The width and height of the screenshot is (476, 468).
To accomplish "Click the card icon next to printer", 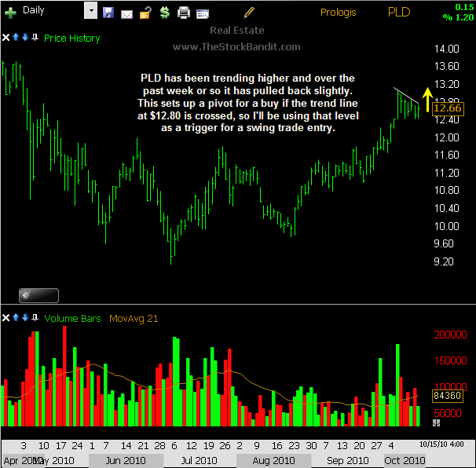I will [x=203, y=13].
